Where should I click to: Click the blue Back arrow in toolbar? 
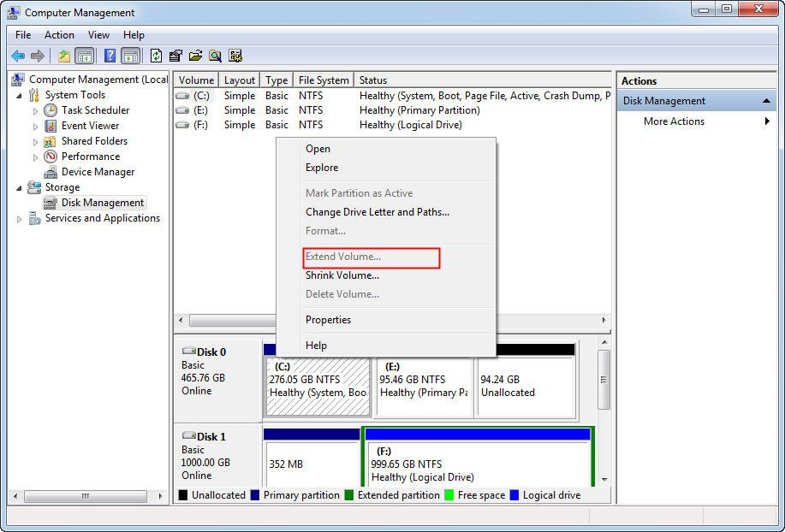click(x=19, y=56)
